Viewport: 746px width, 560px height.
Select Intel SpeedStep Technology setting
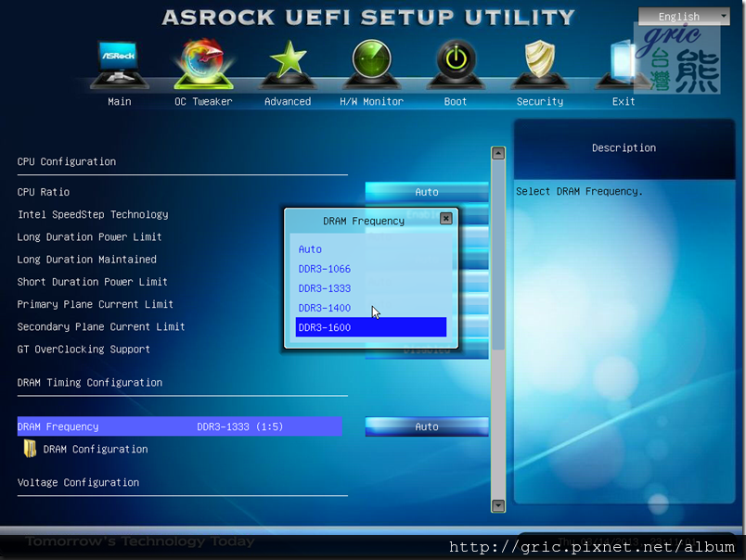pyautogui.click(x=93, y=215)
